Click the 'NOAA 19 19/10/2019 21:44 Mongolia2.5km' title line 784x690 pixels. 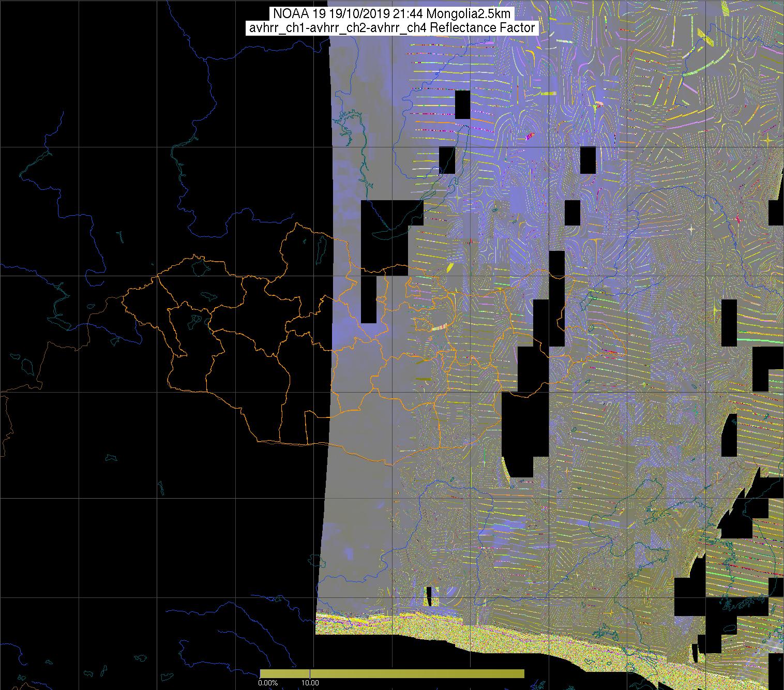pos(392,13)
